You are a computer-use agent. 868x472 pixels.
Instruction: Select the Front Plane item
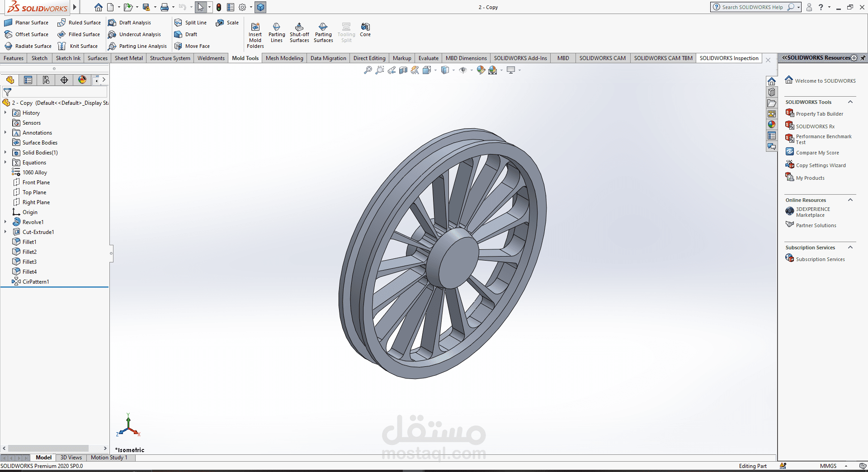click(x=31, y=182)
